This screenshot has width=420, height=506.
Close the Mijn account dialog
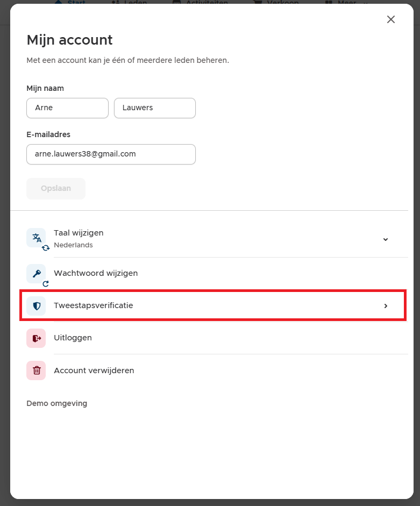[x=391, y=19]
